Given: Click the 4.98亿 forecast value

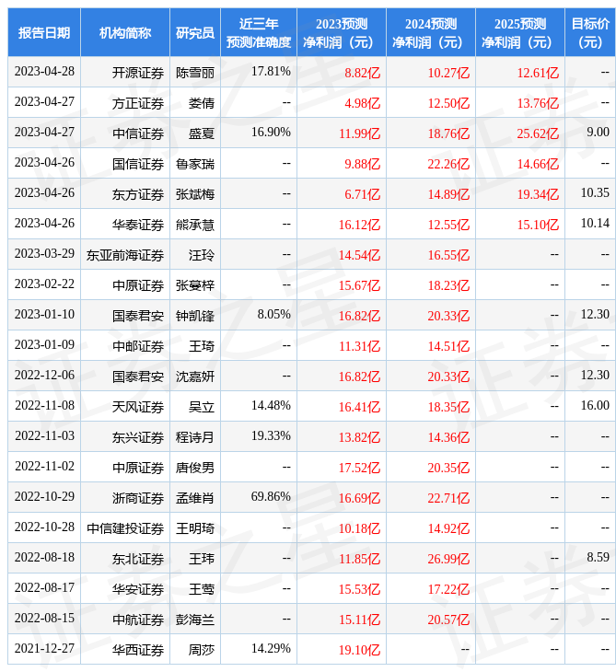Looking at the screenshot, I should click(362, 103).
